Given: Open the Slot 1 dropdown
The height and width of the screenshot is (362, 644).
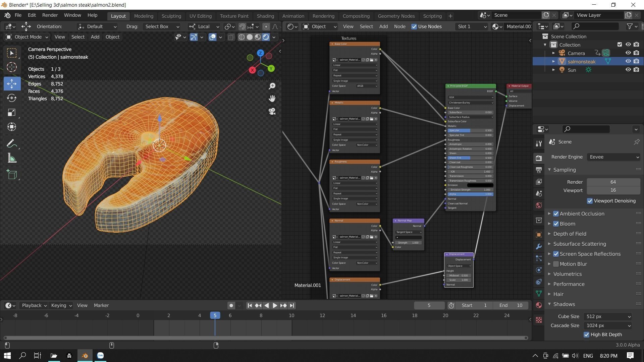Looking at the screenshot, I should coord(472,26).
